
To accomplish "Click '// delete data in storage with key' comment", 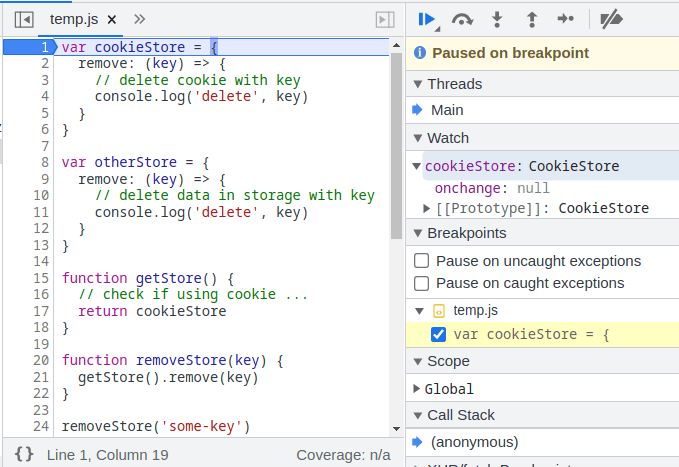I will 235,195.
